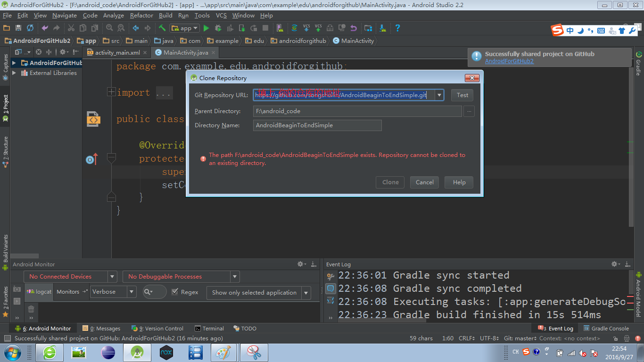Click the Parent Directory input field
644x362 pixels.
(357, 111)
